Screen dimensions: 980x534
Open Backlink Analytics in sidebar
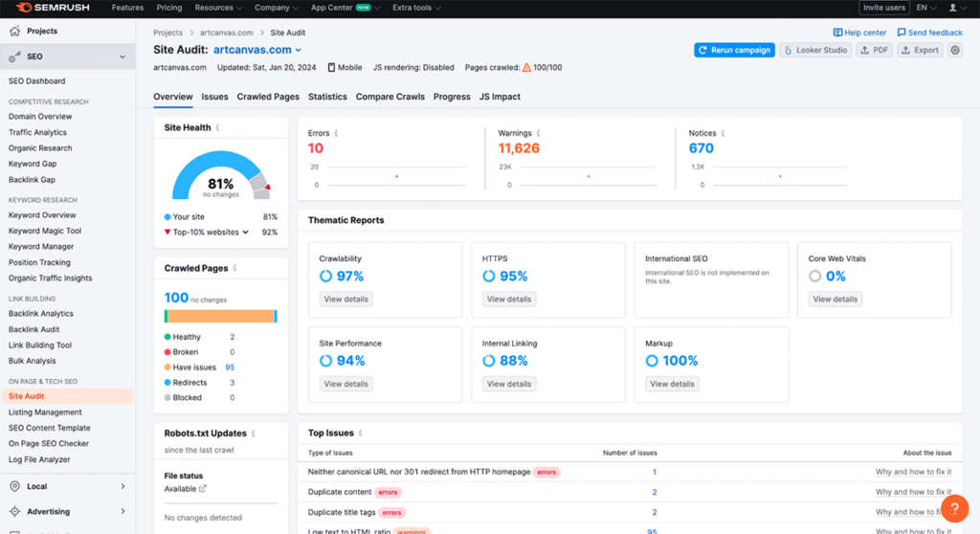pos(40,313)
